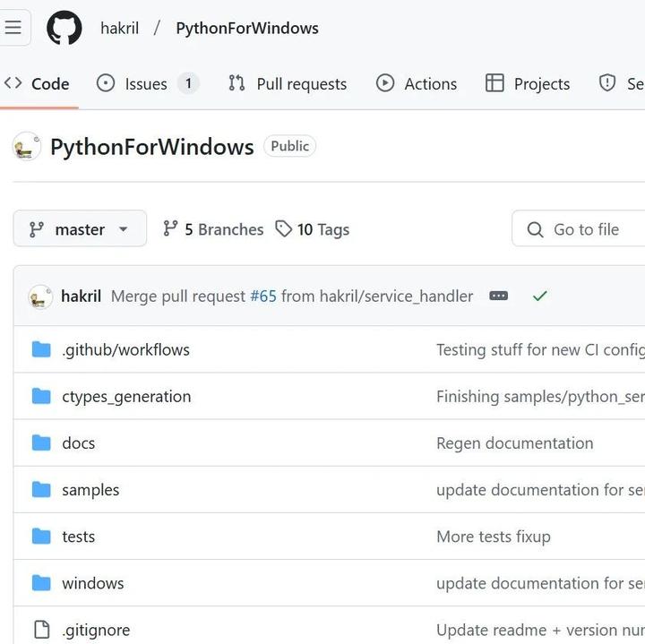Click hakril avatar in latest commit row
The image size is (645, 644).
click(40, 296)
